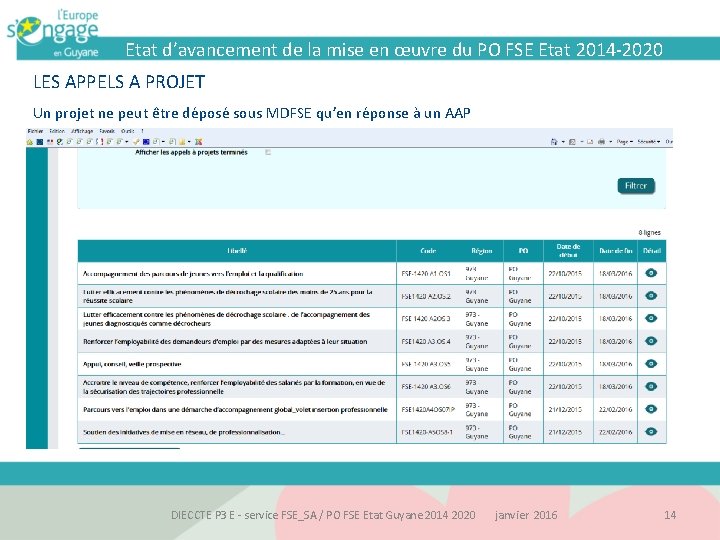View details of 'Accroître le niveau de compétence' row
This screenshot has width=720, height=540.
coord(651,386)
